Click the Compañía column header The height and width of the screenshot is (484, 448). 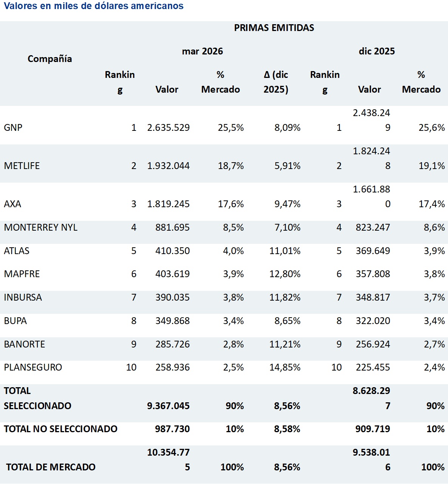tap(50, 59)
